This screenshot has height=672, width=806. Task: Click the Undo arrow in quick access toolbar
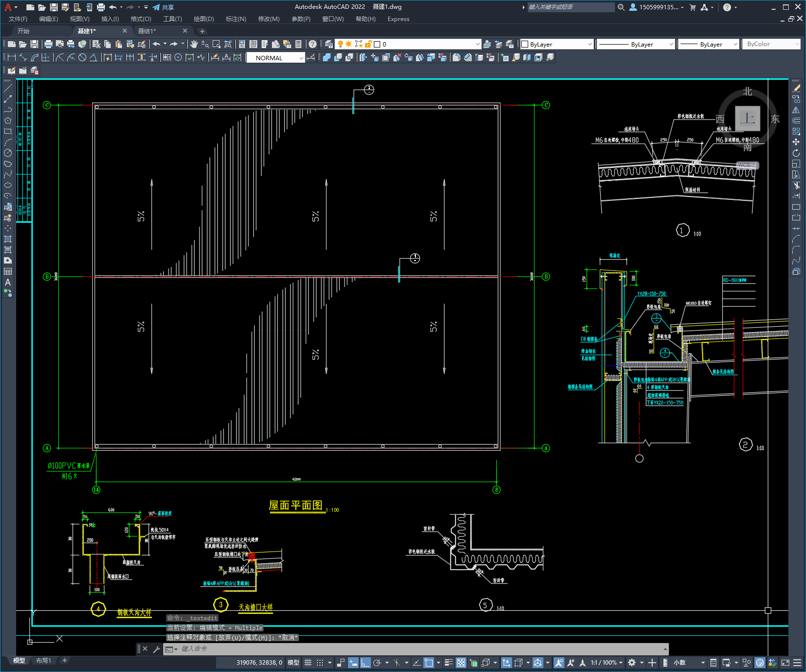pos(113,7)
